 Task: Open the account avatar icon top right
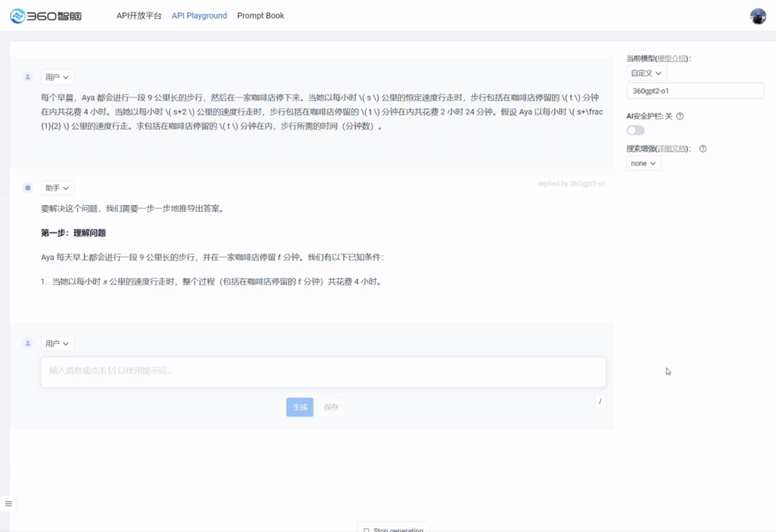click(757, 15)
